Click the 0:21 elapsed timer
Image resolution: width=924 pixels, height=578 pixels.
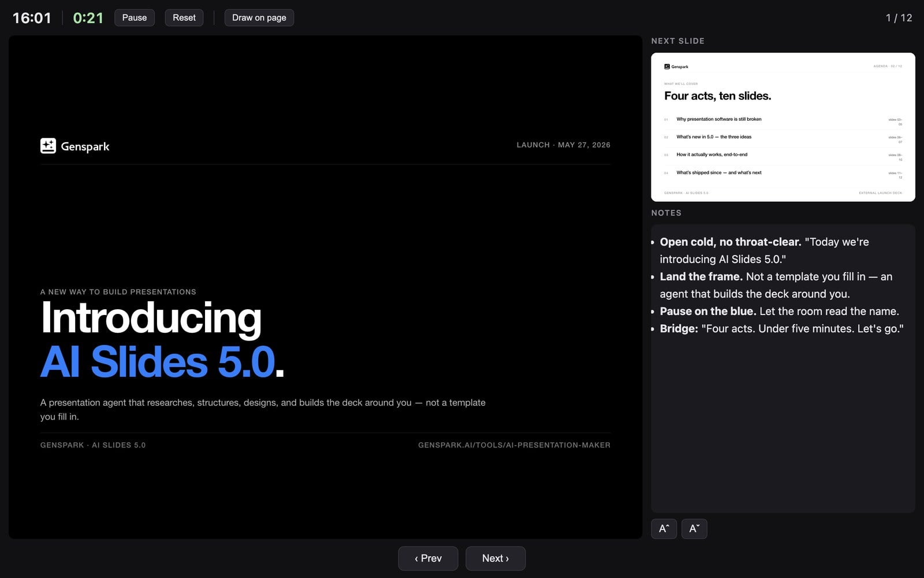tap(88, 18)
